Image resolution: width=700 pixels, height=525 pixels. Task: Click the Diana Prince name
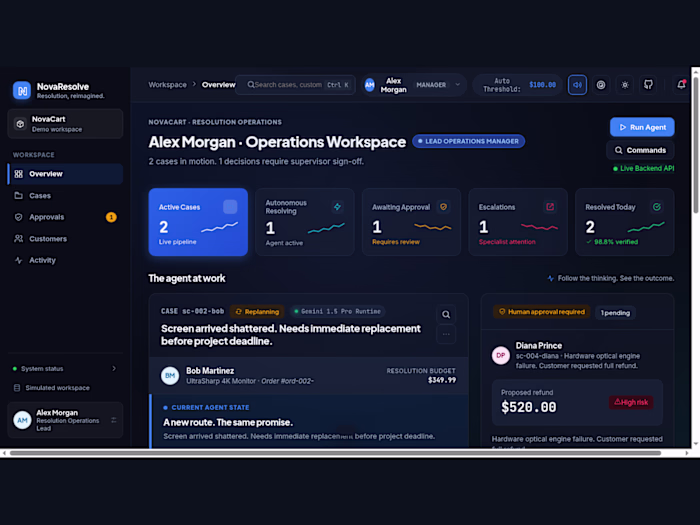click(538, 346)
